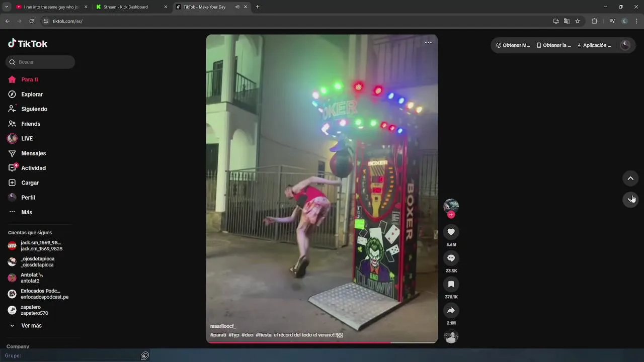Image resolution: width=644 pixels, height=362 pixels.
Task: Click the TikTok logo
Action: tap(28, 44)
